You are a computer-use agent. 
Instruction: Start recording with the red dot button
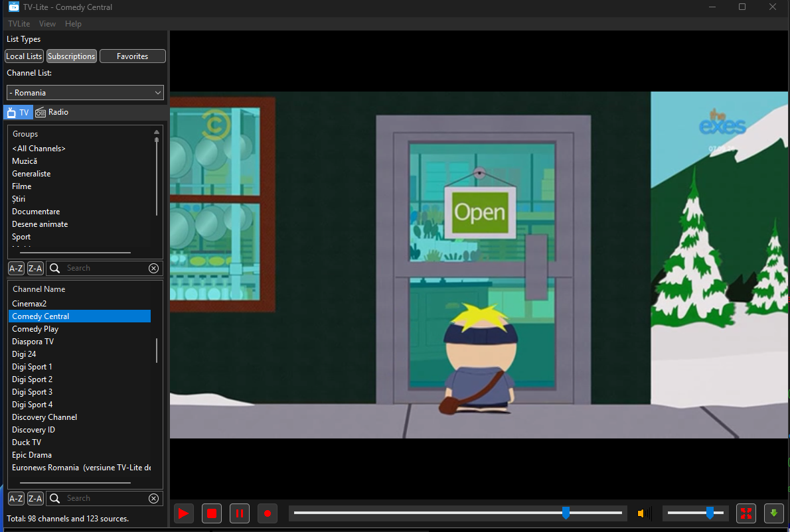pos(268,513)
